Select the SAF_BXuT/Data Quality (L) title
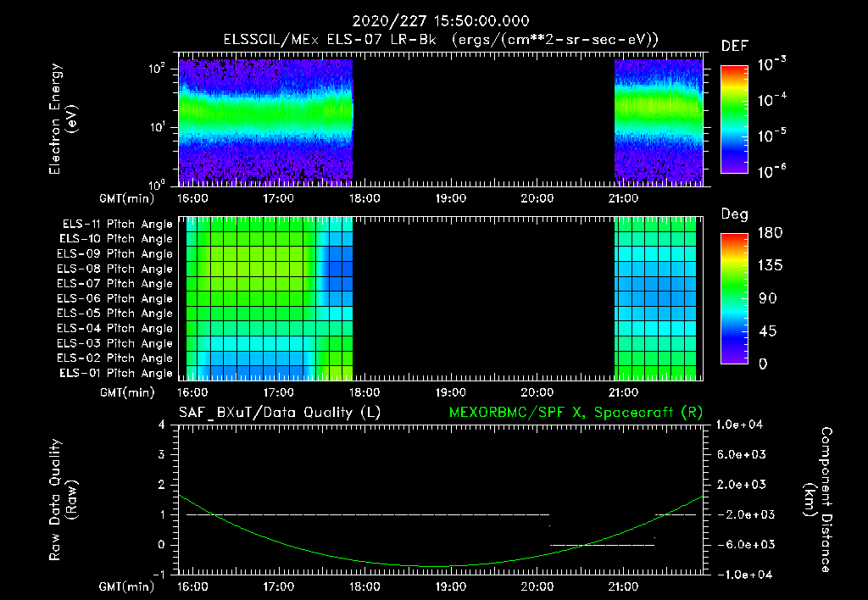Image resolution: width=868 pixels, height=600 pixels. (280, 413)
